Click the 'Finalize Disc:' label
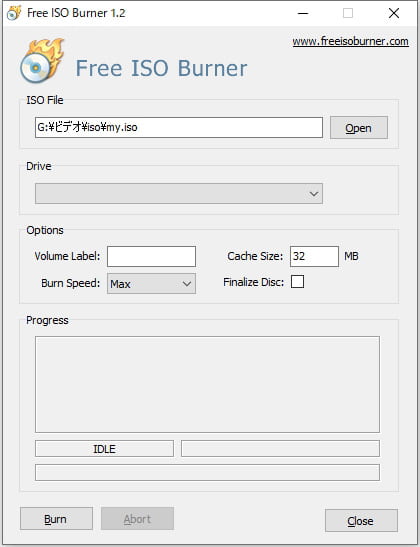The width and height of the screenshot is (420, 547). pos(254,282)
